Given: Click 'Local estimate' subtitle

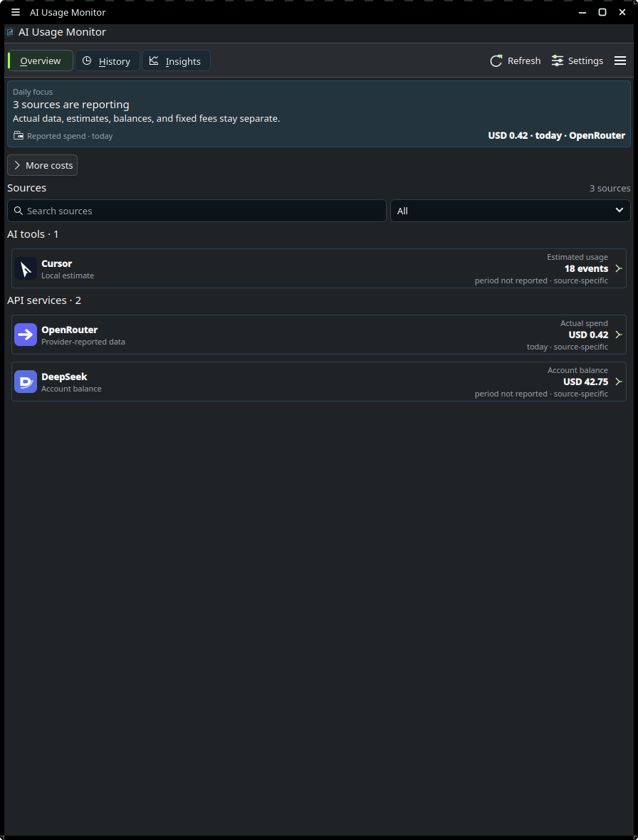Looking at the screenshot, I should coord(68,275).
